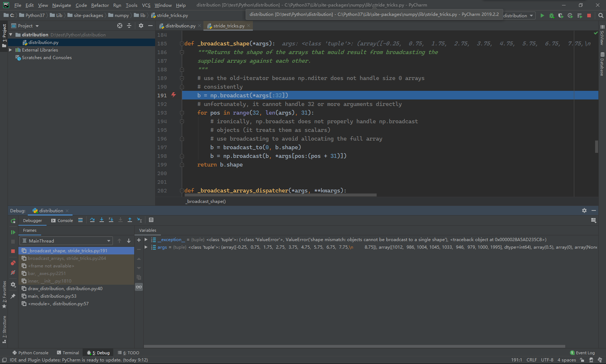Expand the __exception__ variable node
Image resolution: width=606 pixels, height=364 pixels.
coord(146,240)
